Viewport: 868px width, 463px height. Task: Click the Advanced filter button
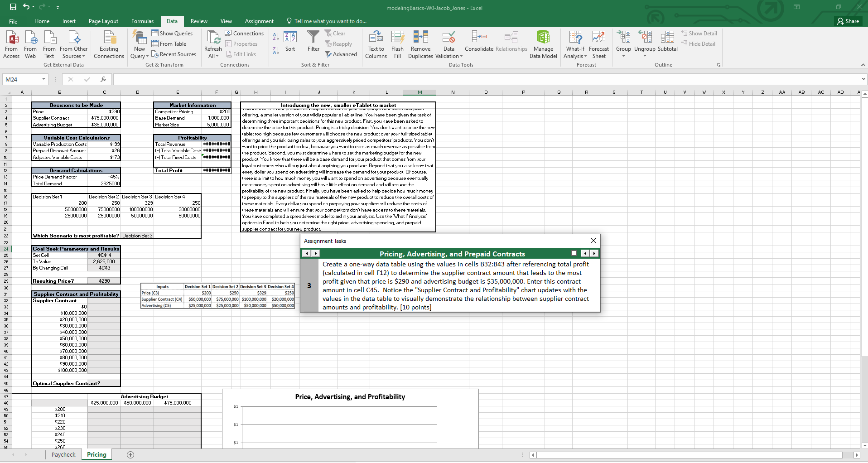(341, 54)
